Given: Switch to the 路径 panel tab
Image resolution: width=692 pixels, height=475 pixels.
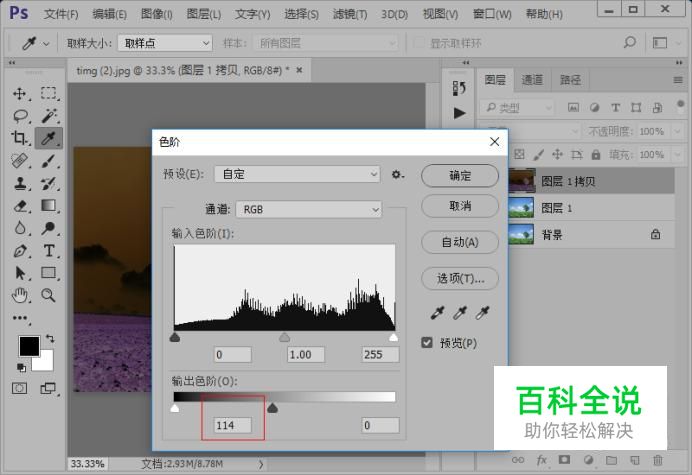Looking at the screenshot, I should [570, 80].
